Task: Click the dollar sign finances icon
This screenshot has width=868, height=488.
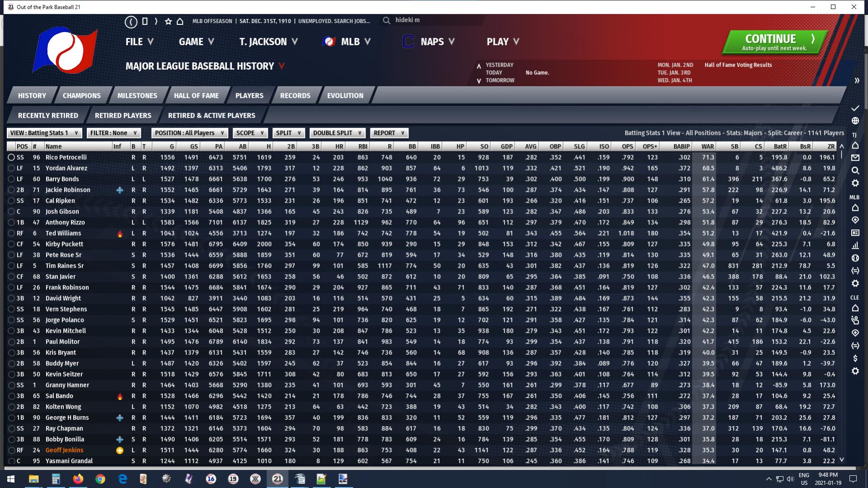Action: click(855, 358)
